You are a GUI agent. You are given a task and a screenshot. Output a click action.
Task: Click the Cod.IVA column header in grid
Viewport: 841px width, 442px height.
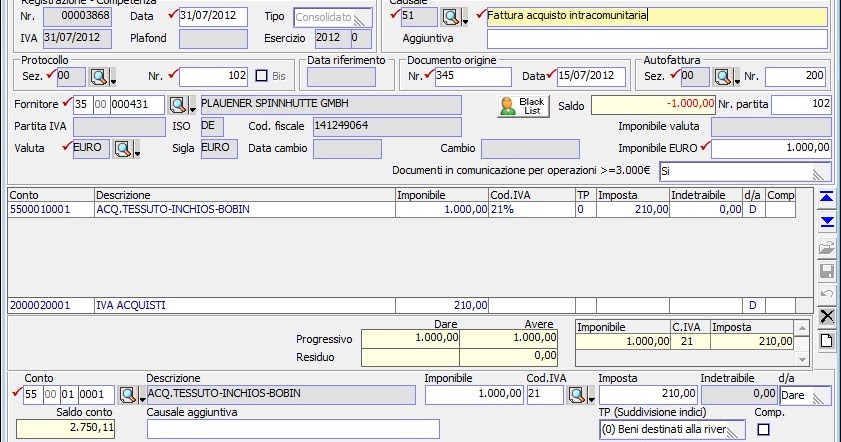coord(532,195)
